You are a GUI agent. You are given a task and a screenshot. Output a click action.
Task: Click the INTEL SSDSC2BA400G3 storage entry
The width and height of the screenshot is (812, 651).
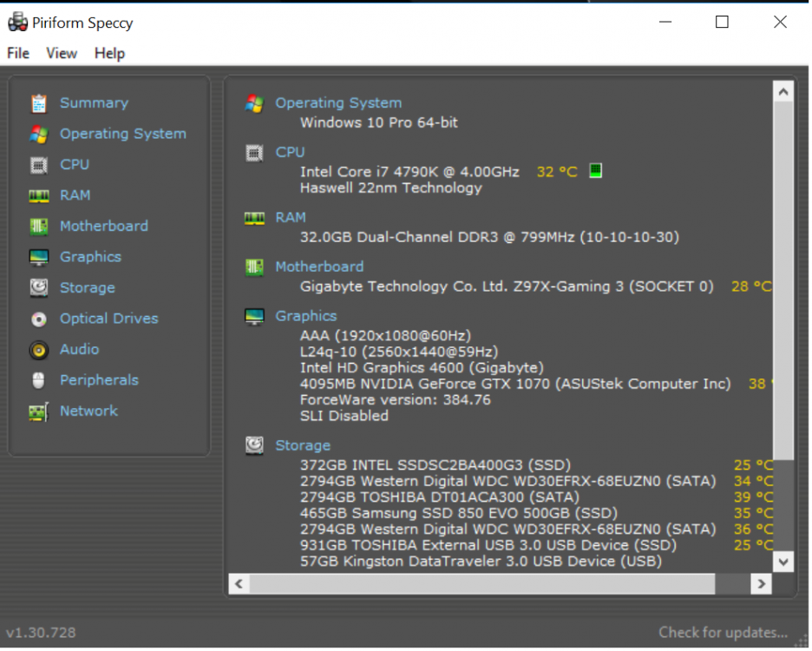click(x=436, y=466)
